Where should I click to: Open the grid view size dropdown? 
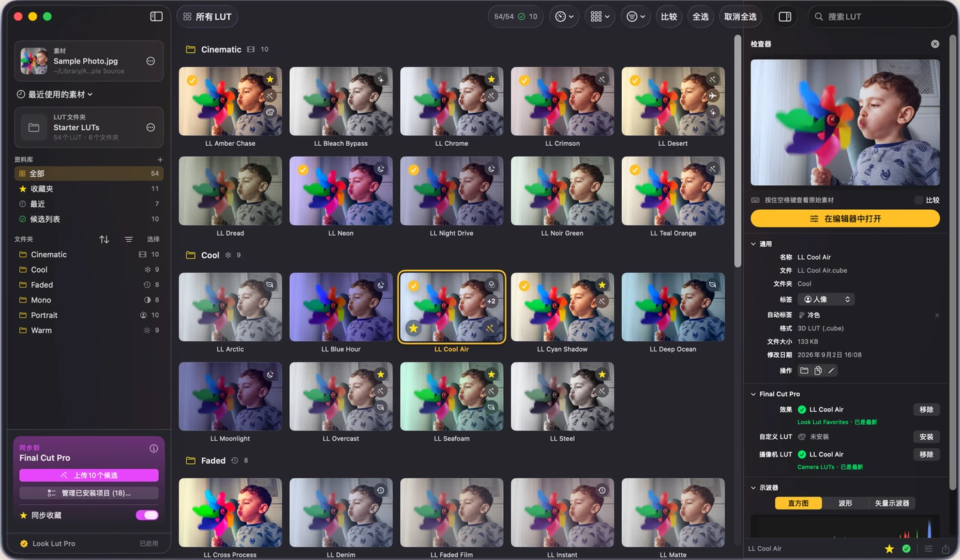pos(600,16)
